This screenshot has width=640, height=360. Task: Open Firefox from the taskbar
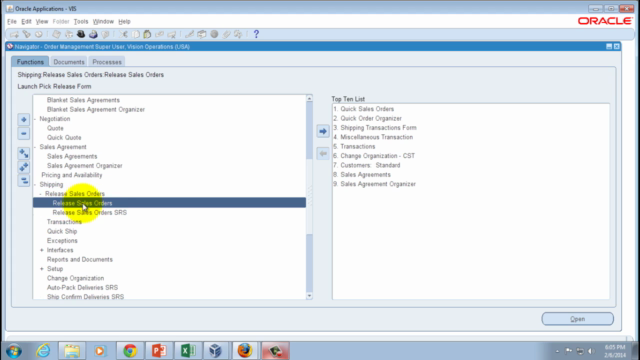[245, 351]
